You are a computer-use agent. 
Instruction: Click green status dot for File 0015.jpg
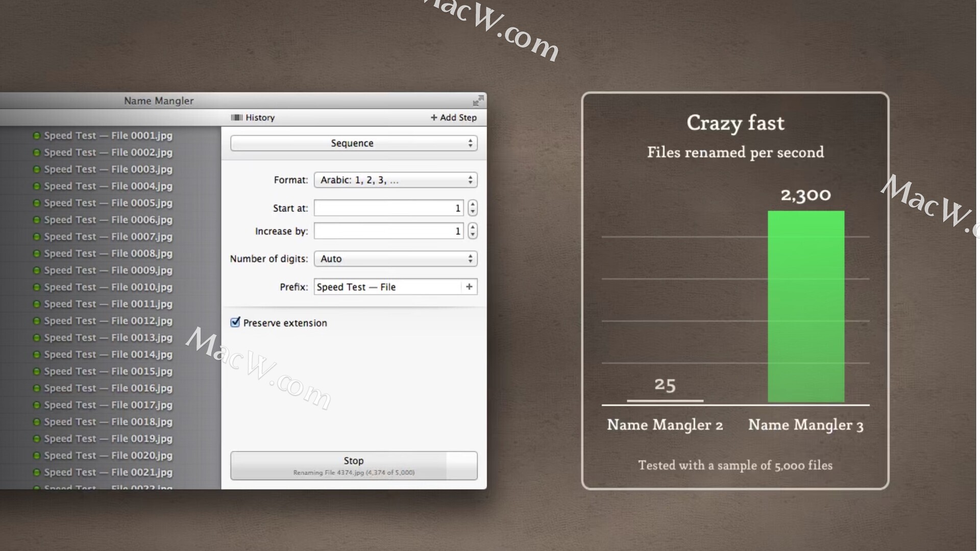click(37, 371)
